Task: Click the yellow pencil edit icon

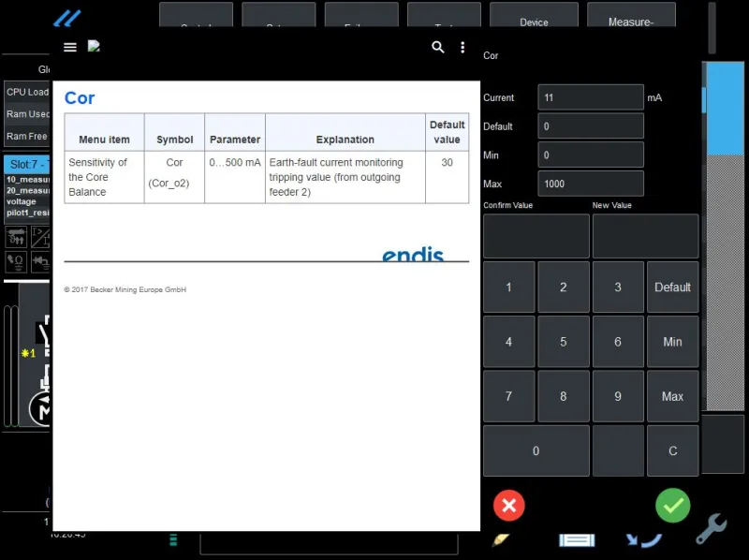Action: (501, 540)
